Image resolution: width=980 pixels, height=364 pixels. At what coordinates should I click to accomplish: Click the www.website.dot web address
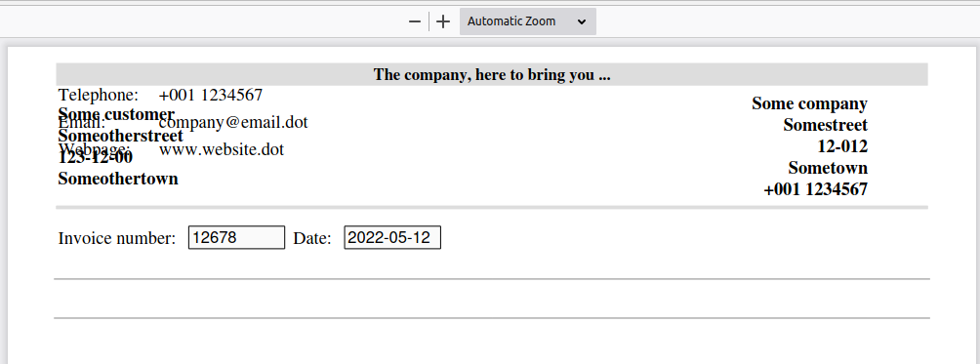[222, 149]
